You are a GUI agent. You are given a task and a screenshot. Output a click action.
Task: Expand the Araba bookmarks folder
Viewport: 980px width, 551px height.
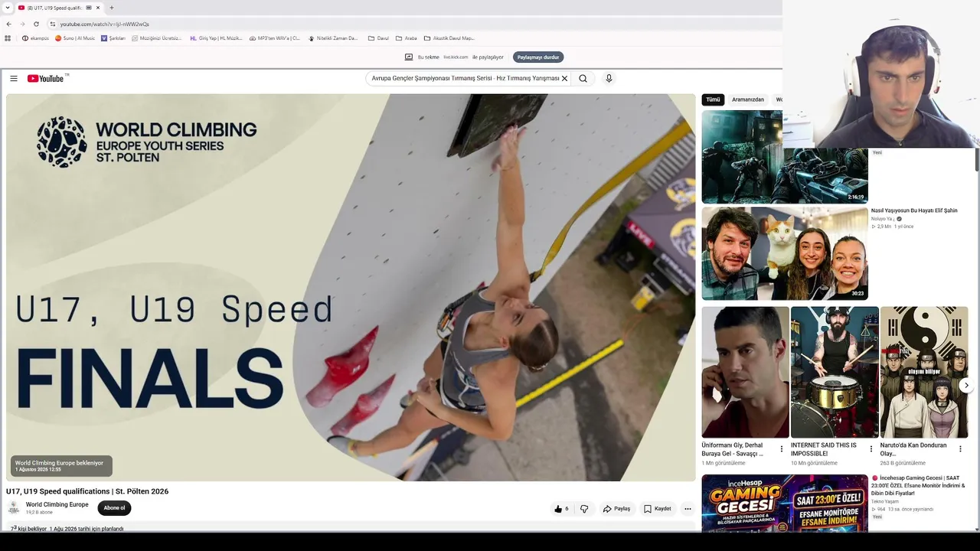[407, 38]
